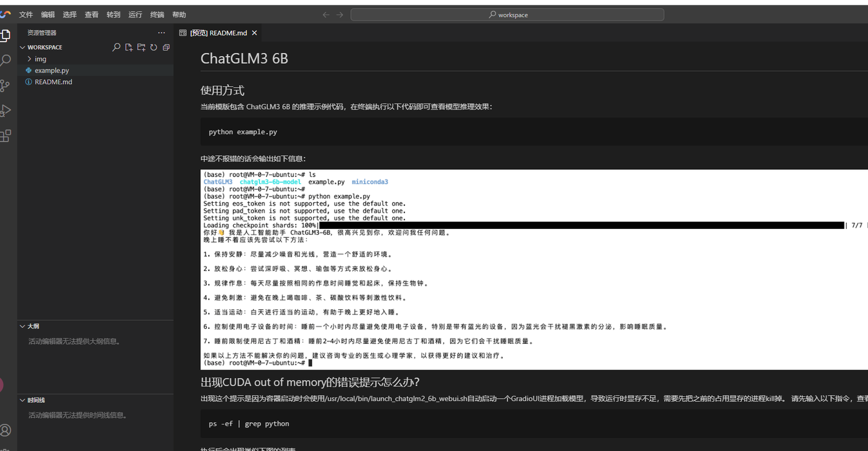Create a new file in WORKSPACE
This screenshot has width=868, height=451.
[x=128, y=47]
